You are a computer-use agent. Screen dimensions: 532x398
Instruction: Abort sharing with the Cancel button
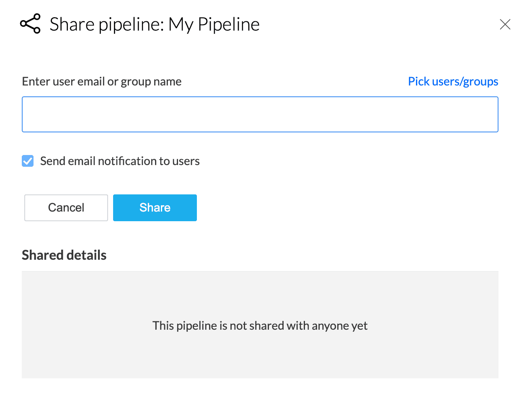click(66, 208)
